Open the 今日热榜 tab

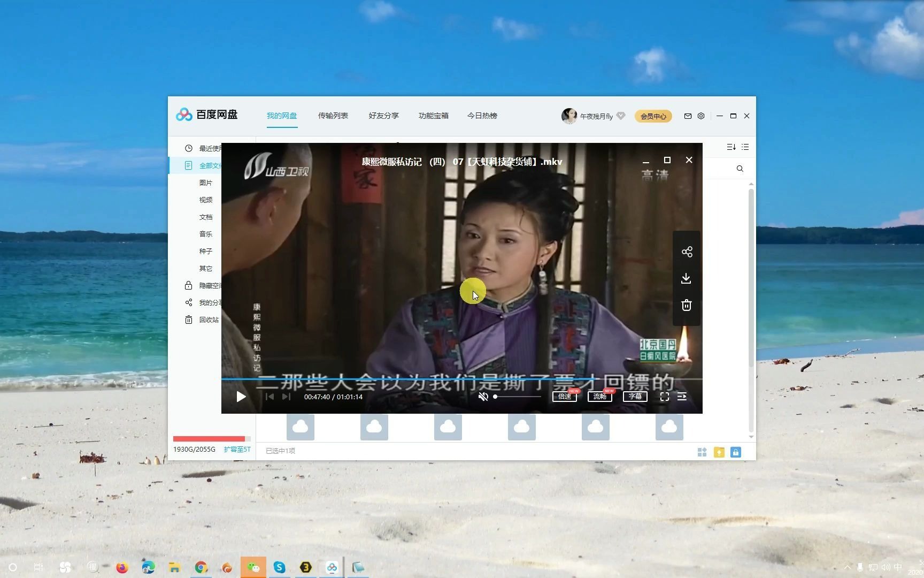[x=482, y=116]
